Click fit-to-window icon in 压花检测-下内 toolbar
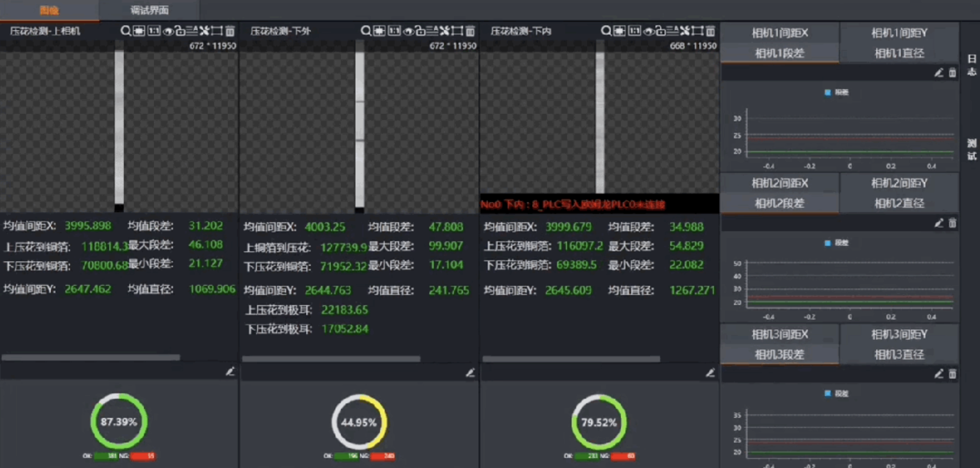The height and width of the screenshot is (468, 980). (620, 31)
